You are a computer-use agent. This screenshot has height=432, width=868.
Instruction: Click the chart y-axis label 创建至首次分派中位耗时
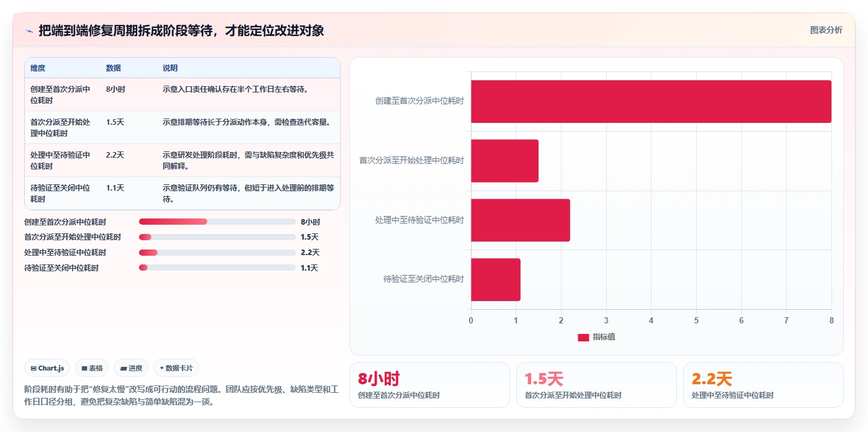(419, 101)
